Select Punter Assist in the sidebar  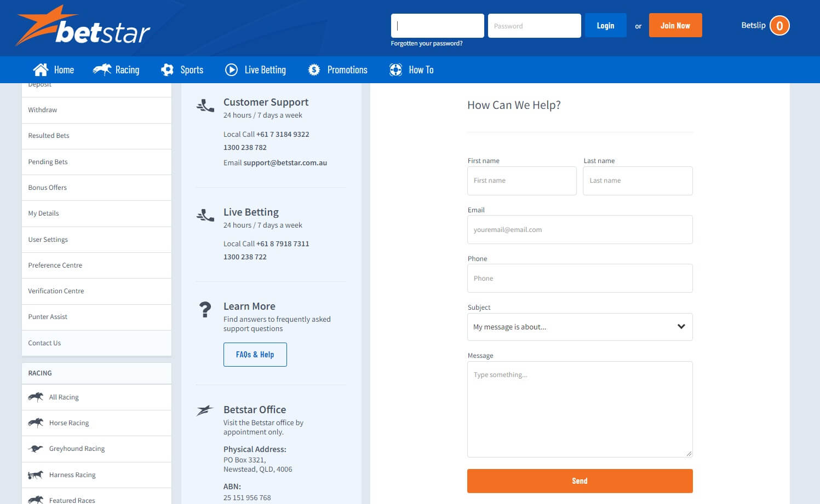coord(96,317)
